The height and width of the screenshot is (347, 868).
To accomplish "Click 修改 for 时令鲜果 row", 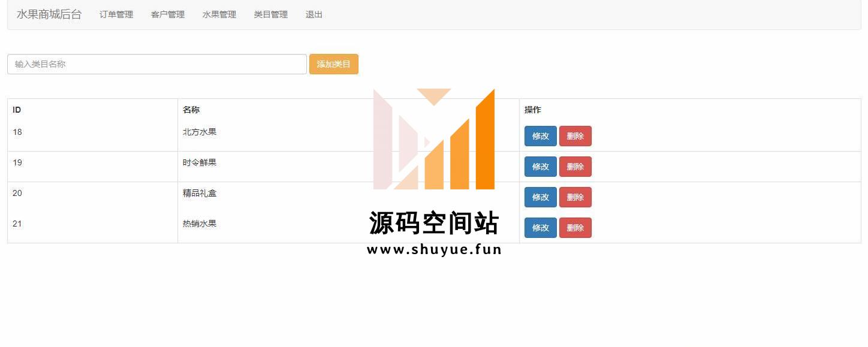I will tap(541, 167).
